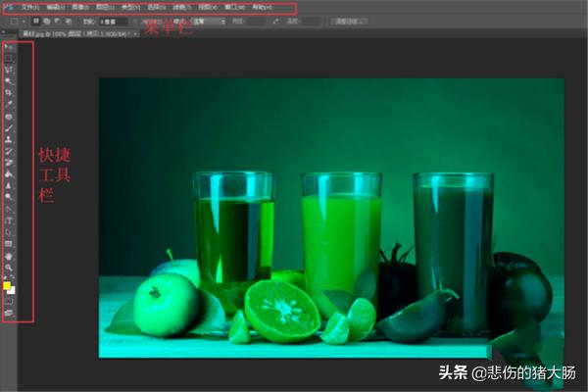Select the Hand tool
The image size is (588, 392).
[9, 255]
